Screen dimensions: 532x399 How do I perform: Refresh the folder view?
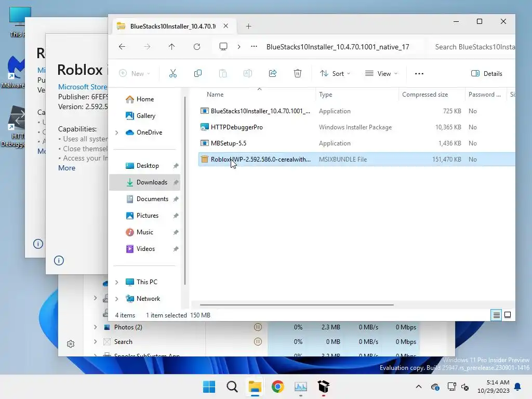[197, 47]
